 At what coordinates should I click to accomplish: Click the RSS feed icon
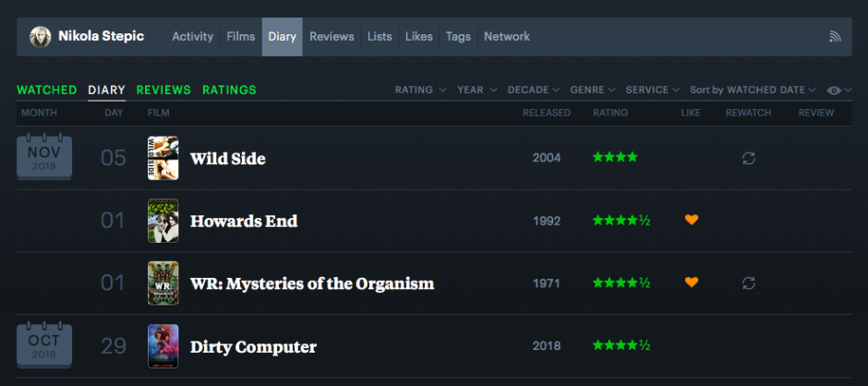tap(835, 37)
